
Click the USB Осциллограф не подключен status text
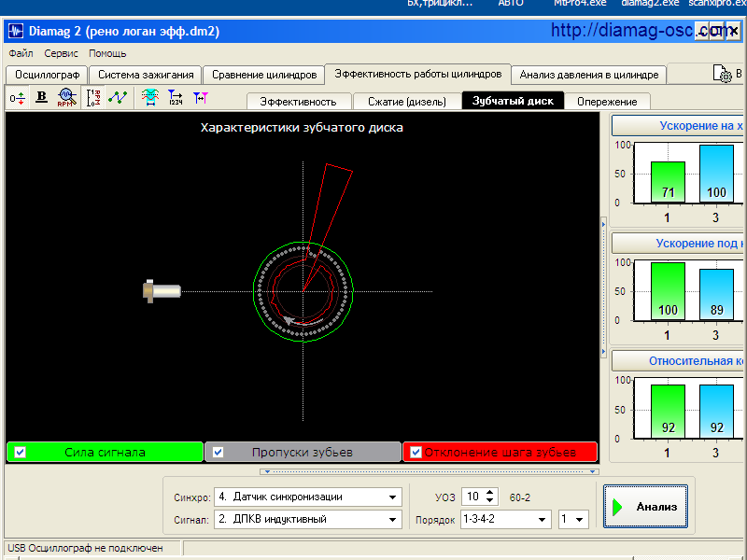85,548
